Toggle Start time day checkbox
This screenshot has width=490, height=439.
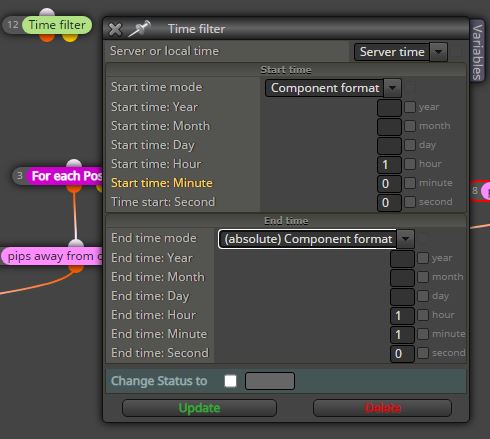(x=410, y=145)
